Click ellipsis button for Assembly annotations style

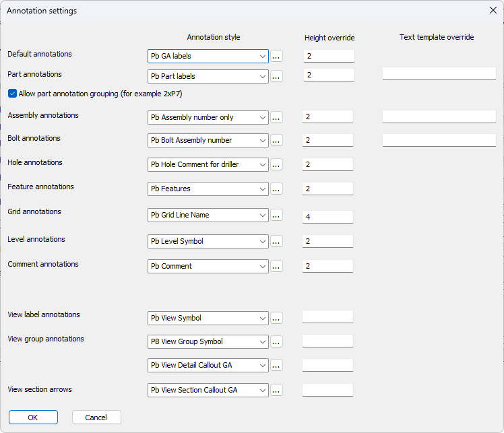276,118
